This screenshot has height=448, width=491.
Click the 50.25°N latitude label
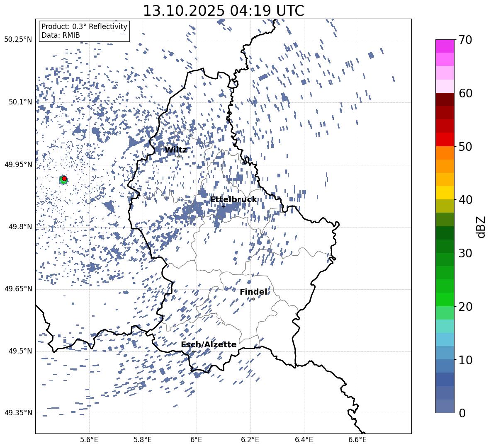18,40
